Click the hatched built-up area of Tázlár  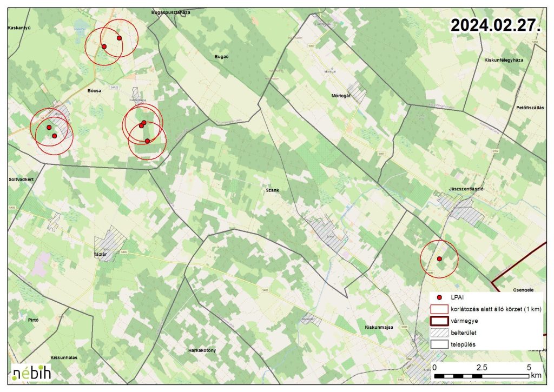pyautogui.click(x=110, y=244)
